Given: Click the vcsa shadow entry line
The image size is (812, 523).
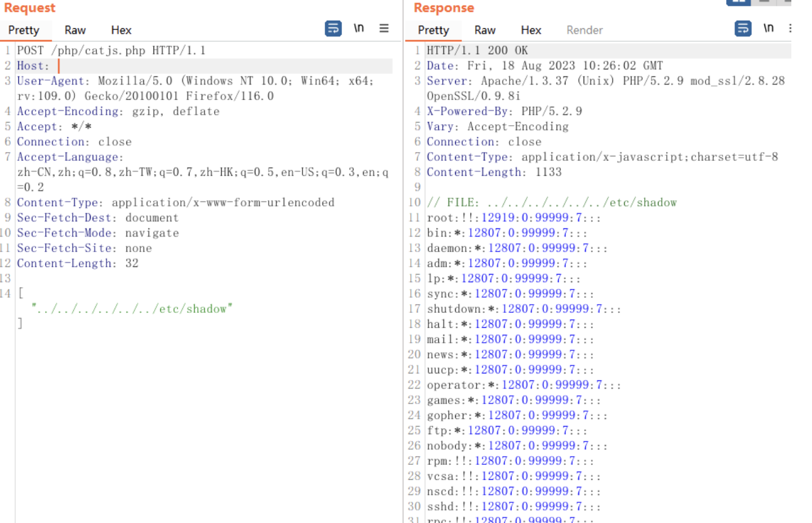Looking at the screenshot, I should coord(515,476).
